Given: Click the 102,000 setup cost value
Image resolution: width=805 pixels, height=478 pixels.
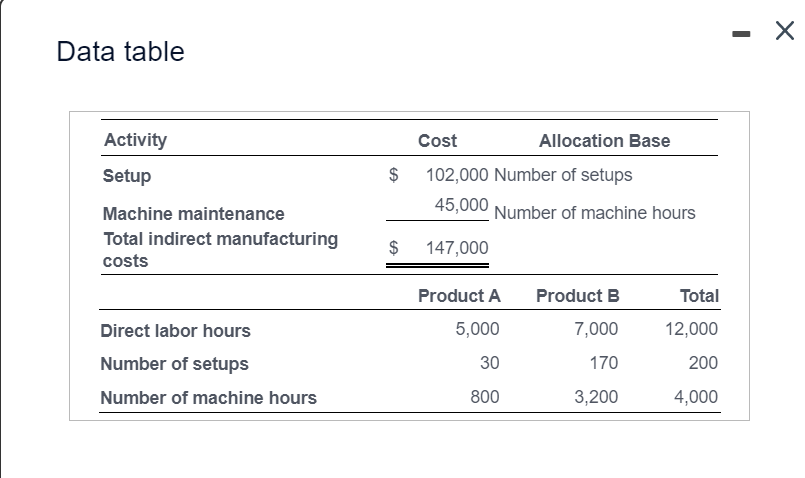Looking at the screenshot, I should tap(457, 175).
